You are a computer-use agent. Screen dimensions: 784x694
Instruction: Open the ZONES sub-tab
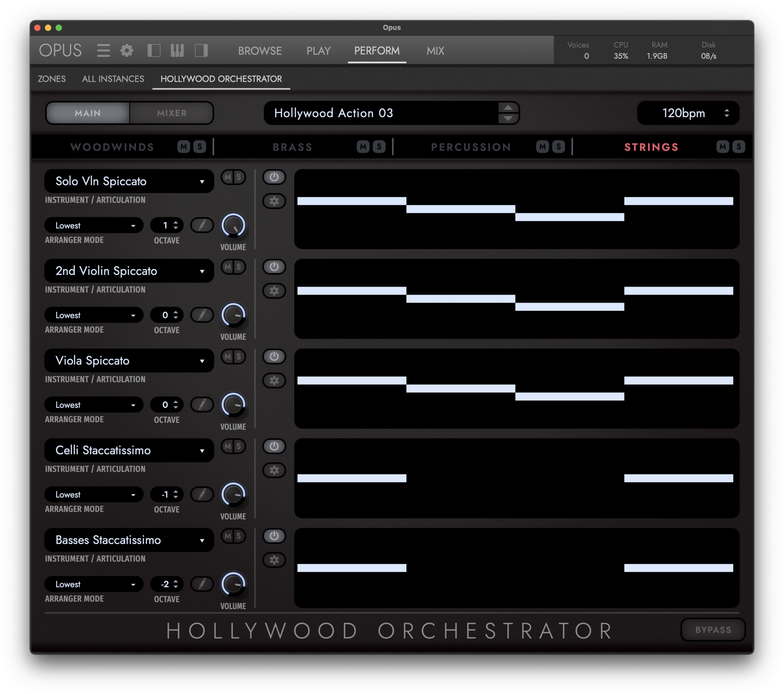52,79
